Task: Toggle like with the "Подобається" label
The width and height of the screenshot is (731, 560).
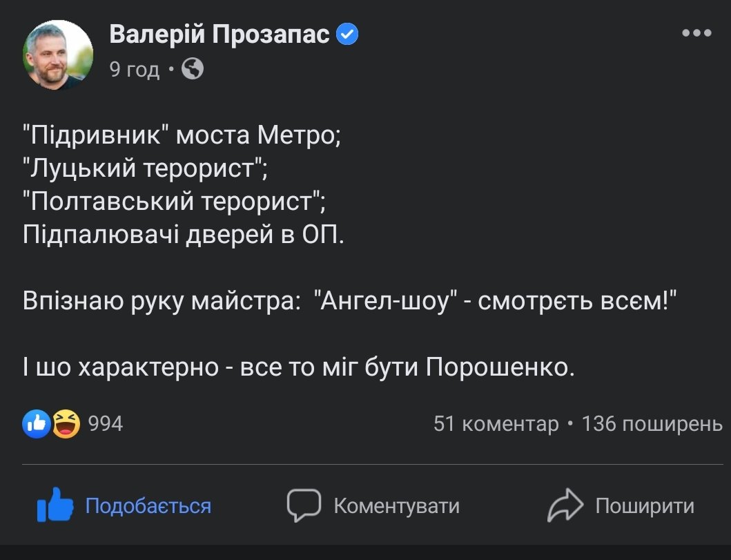Action: tap(148, 506)
